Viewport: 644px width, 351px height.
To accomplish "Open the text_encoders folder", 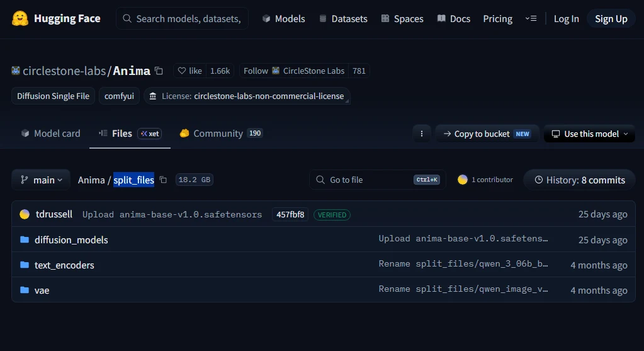I will (x=64, y=265).
